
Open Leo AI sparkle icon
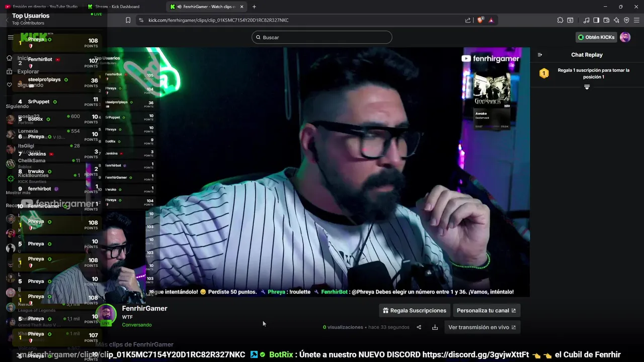point(616,20)
